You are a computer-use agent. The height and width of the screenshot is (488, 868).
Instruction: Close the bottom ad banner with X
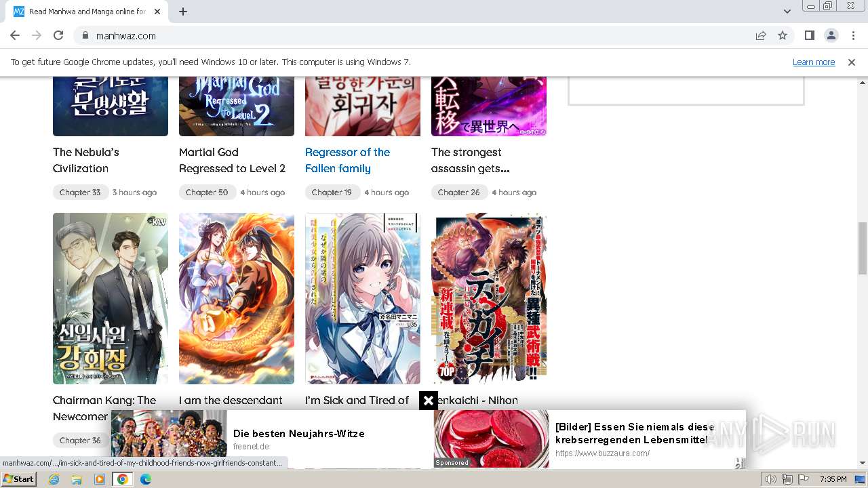point(428,401)
